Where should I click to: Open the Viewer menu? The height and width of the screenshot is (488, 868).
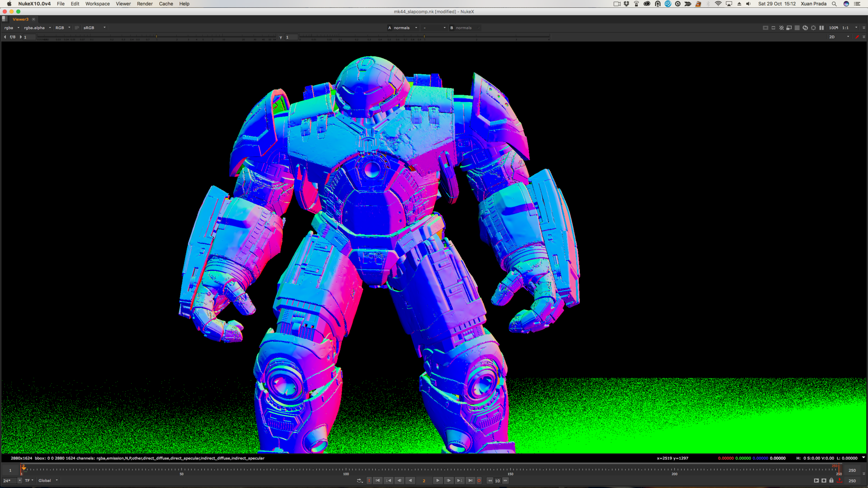click(x=123, y=4)
